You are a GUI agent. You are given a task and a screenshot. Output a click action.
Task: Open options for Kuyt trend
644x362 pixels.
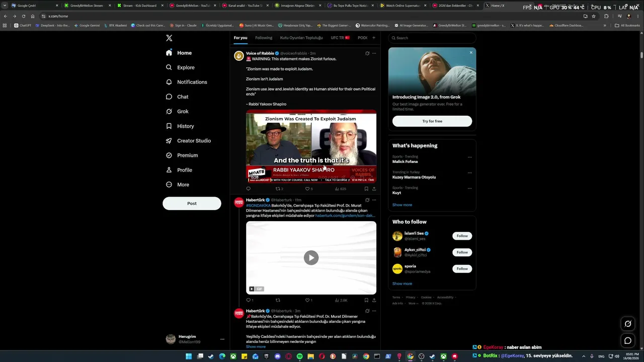coord(469,189)
